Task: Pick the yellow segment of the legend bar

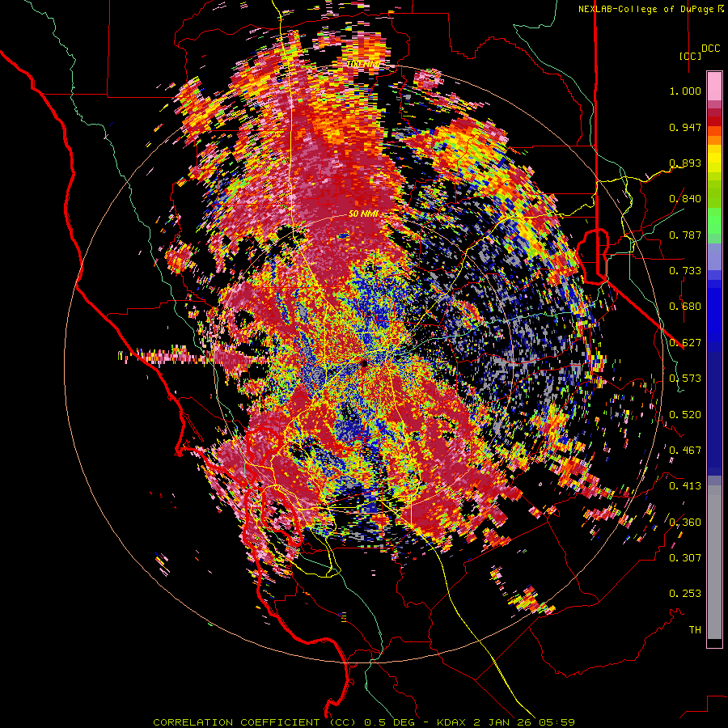Action: coord(714,158)
